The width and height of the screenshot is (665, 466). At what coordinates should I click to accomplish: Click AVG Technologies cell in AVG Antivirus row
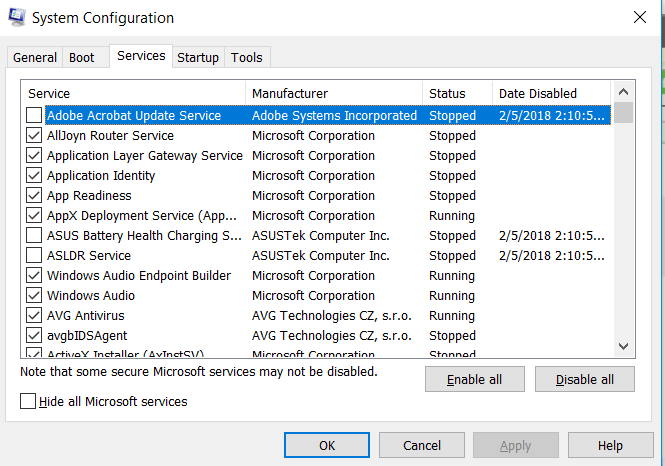(x=332, y=315)
